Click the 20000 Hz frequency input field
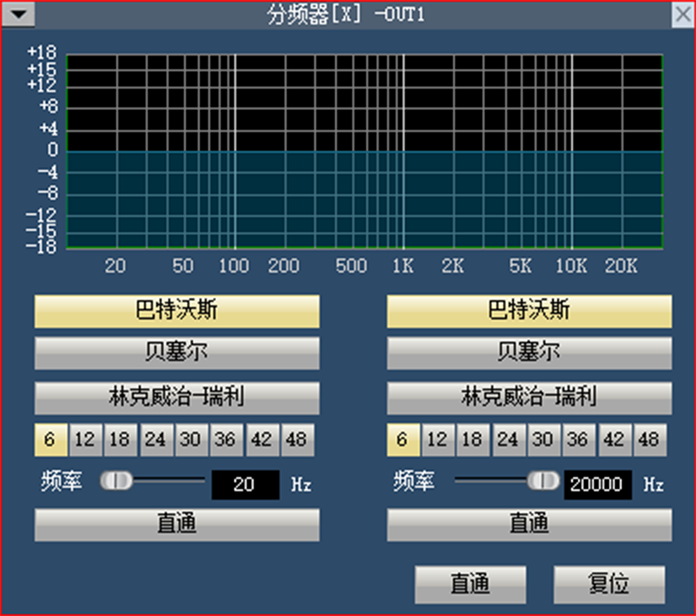The width and height of the screenshot is (696, 616). tap(597, 484)
